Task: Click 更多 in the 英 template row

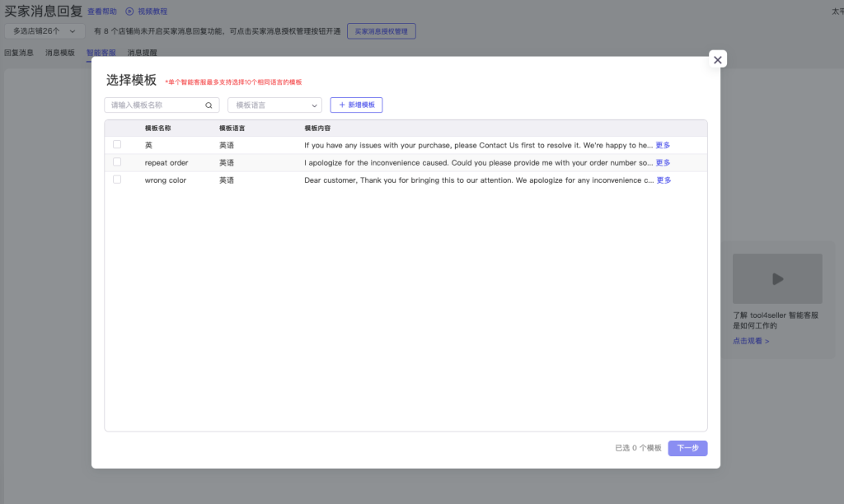Action: click(663, 145)
